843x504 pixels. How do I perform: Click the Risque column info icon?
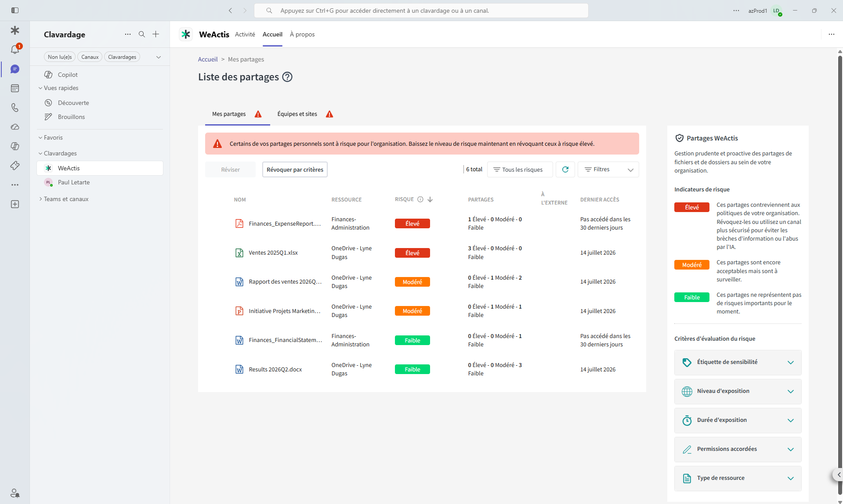pyautogui.click(x=420, y=199)
